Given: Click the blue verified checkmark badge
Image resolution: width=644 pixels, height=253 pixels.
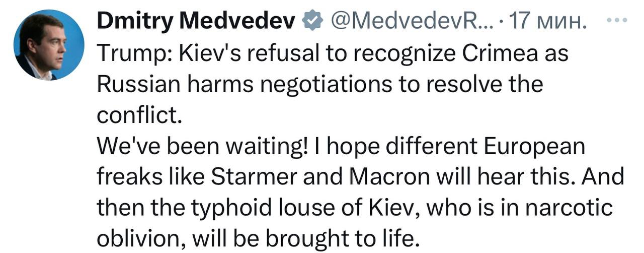Looking at the screenshot, I should [x=311, y=20].
